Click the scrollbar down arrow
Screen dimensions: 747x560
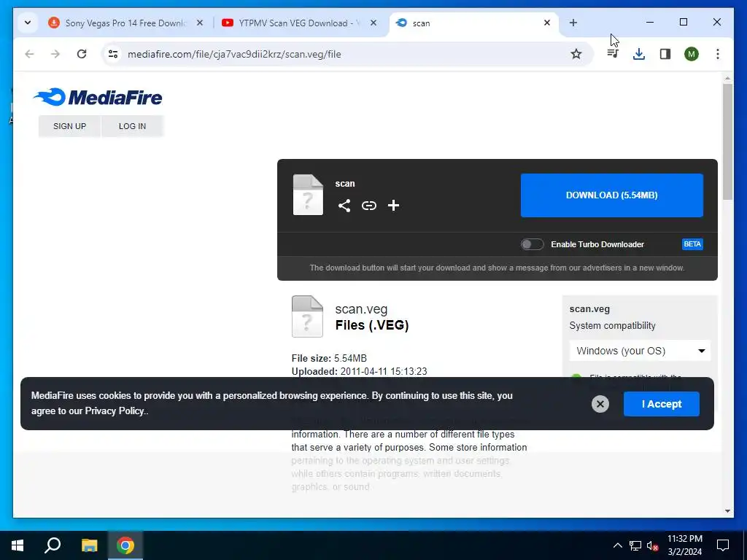coord(727,511)
